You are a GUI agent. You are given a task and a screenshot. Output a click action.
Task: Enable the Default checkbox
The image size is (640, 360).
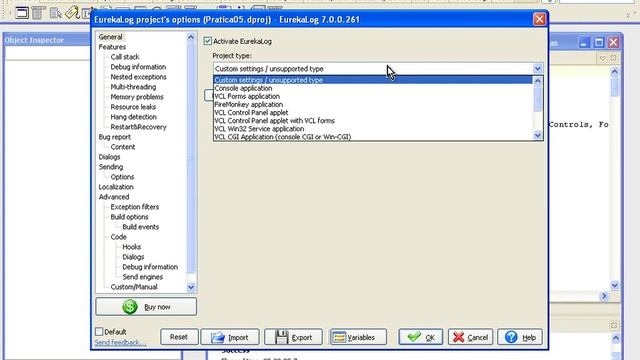pos(99,331)
